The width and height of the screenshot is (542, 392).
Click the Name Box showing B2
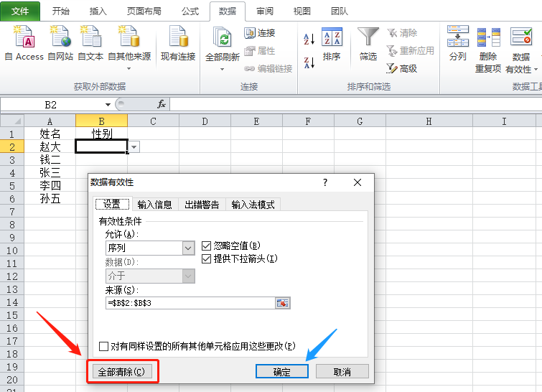(x=52, y=104)
